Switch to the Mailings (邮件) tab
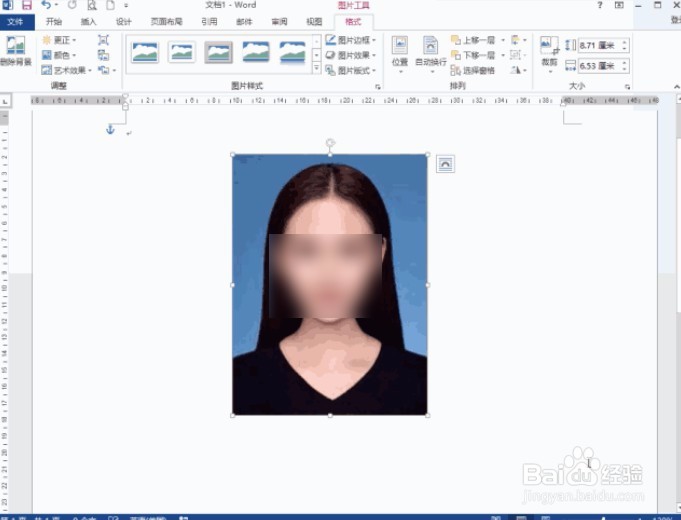Viewport: 681px width, 520px height. [x=244, y=22]
